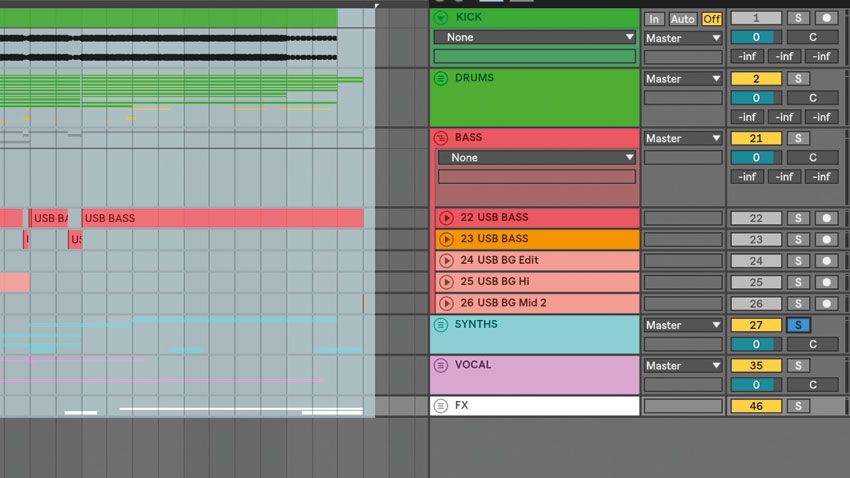Arm track 26 for recording
The height and width of the screenshot is (478, 850).
pos(826,303)
